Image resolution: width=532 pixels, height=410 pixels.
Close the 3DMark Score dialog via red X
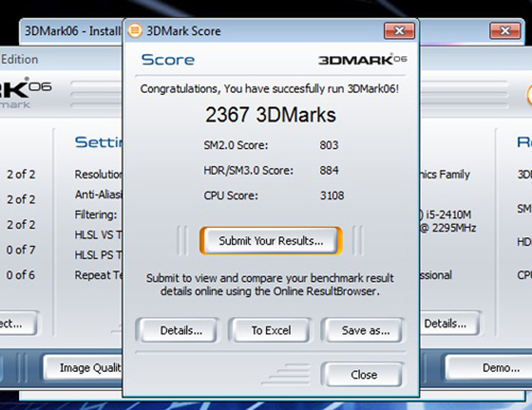click(x=399, y=31)
